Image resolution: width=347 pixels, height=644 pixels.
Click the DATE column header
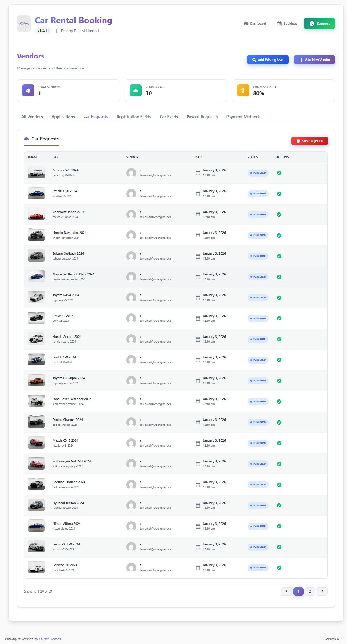(199, 157)
